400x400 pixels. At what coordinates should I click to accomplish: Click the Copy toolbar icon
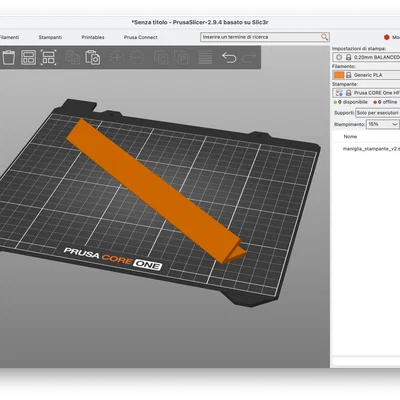pos(72,57)
